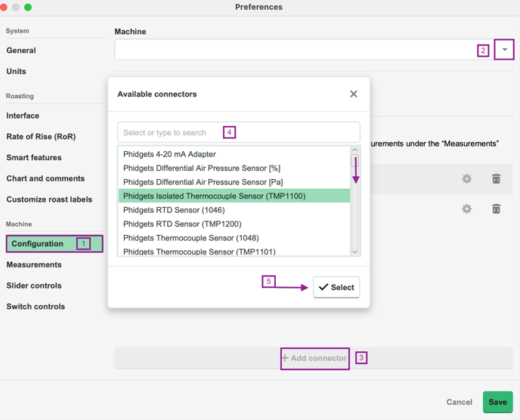Viewport: 520px width, 420px height.
Task: Open settings gear for second connector row
Action: pyautogui.click(x=466, y=208)
